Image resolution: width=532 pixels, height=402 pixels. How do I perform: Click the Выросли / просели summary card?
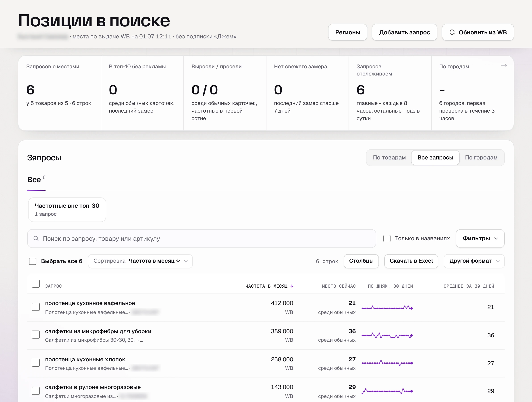pos(225,93)
